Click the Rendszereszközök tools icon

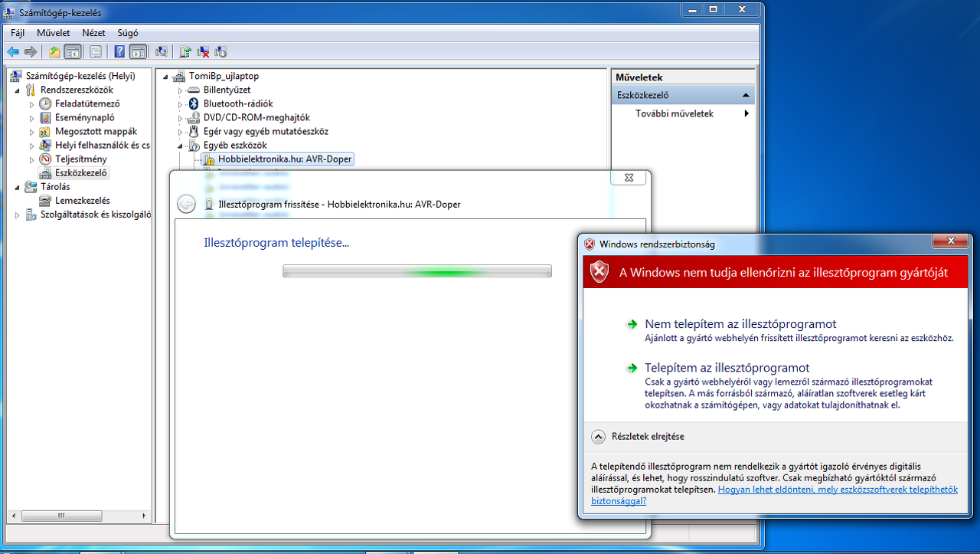(x=31, y=90)
